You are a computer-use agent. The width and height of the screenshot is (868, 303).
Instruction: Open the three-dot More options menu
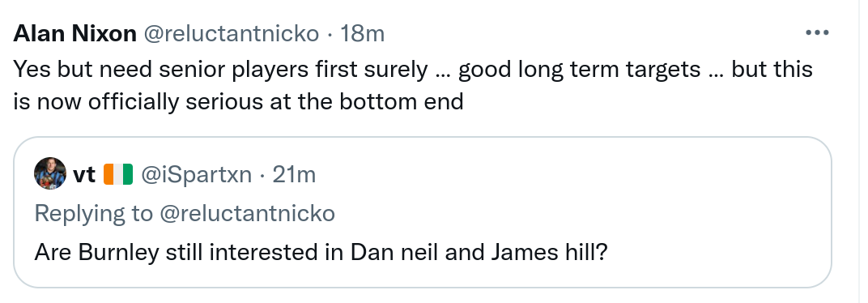point(817,34)
